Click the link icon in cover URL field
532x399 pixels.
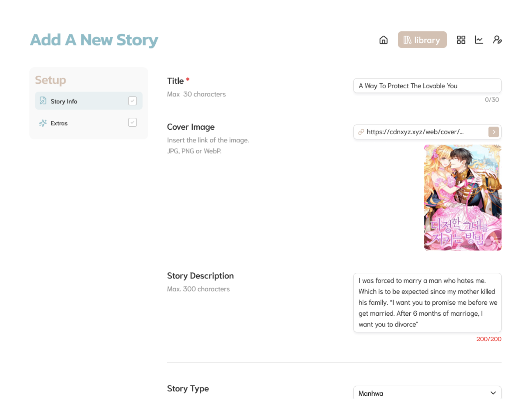click(361, 132)
